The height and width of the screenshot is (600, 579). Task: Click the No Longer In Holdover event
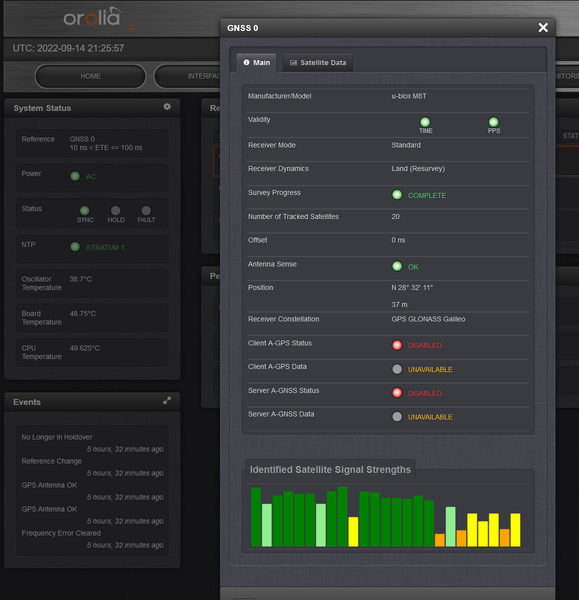(x=57, y=437)
